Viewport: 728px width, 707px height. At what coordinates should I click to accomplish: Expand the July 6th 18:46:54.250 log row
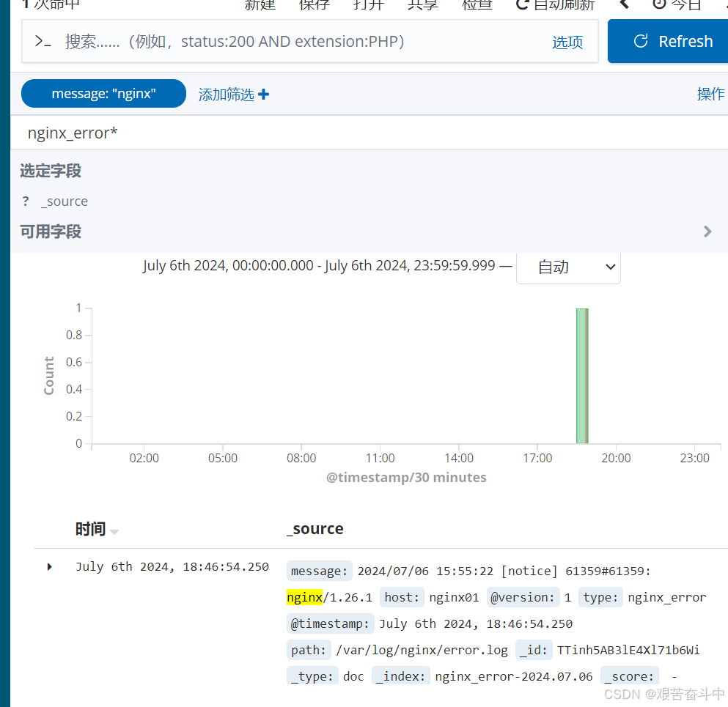click(x=49, y=566)
